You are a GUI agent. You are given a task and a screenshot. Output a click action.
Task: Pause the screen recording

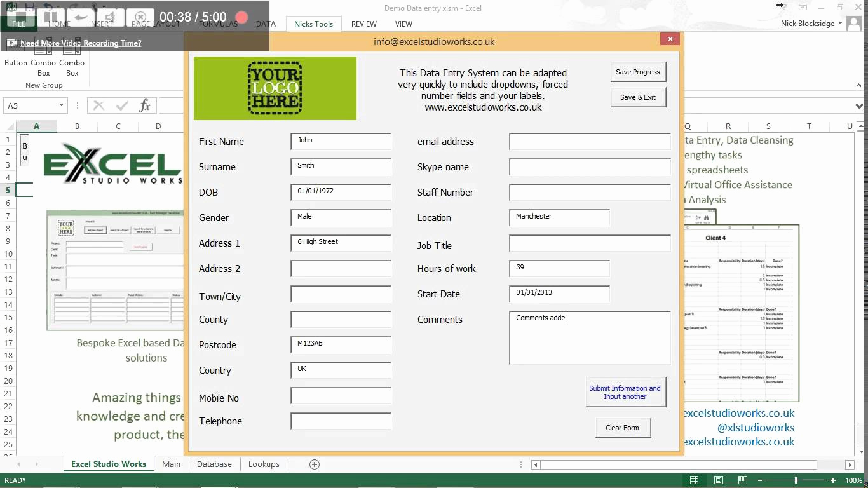point(51,17)
